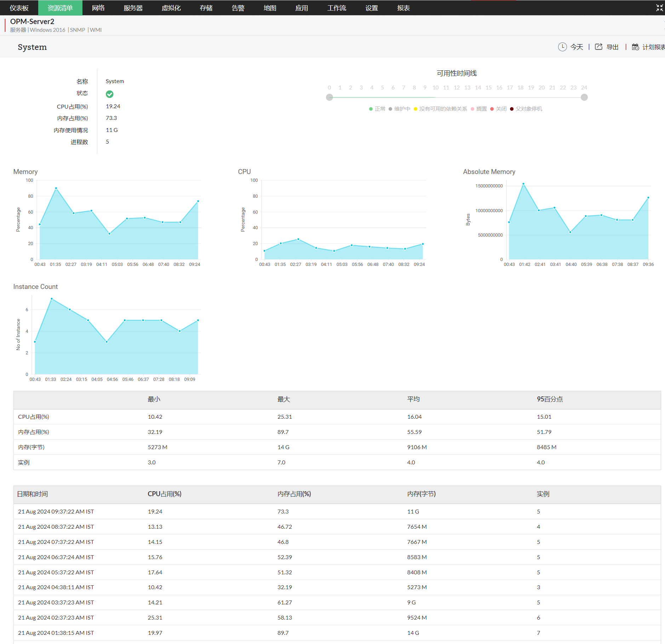Open the 报表 menu
This screenshot has height=644, width=665.
[404, 8]
